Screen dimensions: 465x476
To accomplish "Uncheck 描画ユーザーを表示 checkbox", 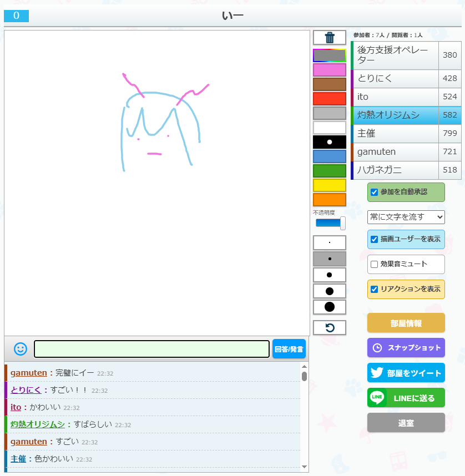I will tap(375, 239).
